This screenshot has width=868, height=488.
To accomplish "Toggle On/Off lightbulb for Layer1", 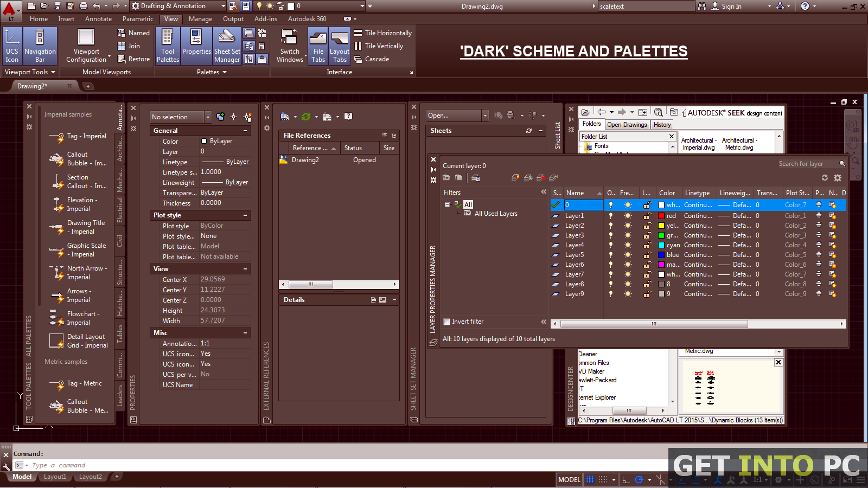I will (x=611, y=216).
